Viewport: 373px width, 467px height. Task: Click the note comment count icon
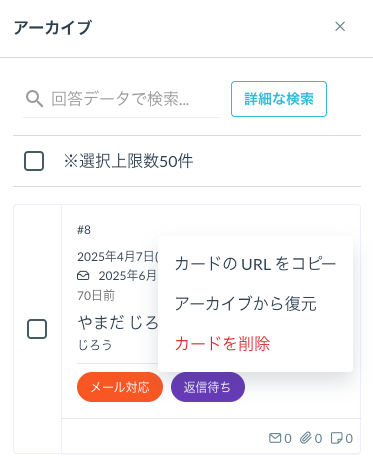[x=336, y=438]
